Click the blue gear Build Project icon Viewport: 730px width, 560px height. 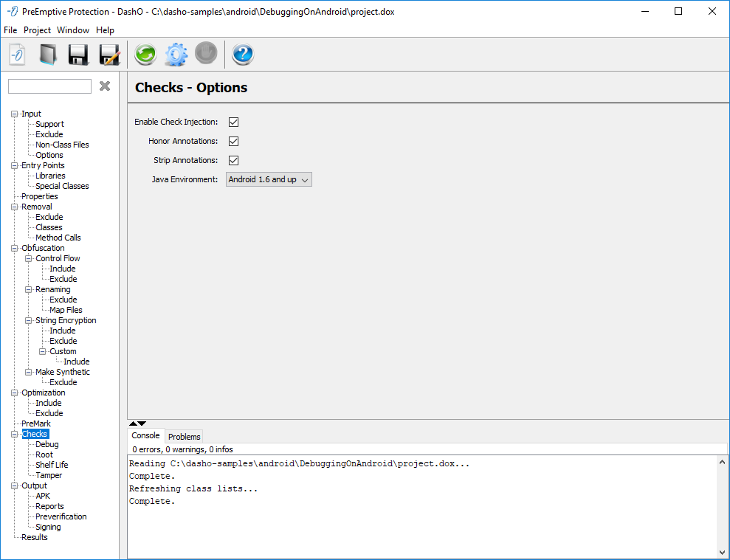tap(176, 55)
